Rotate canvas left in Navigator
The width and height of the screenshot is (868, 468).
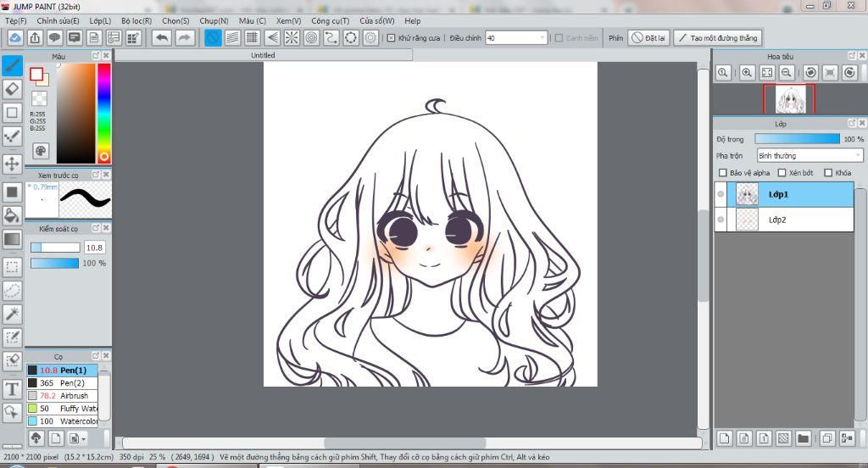811,73
